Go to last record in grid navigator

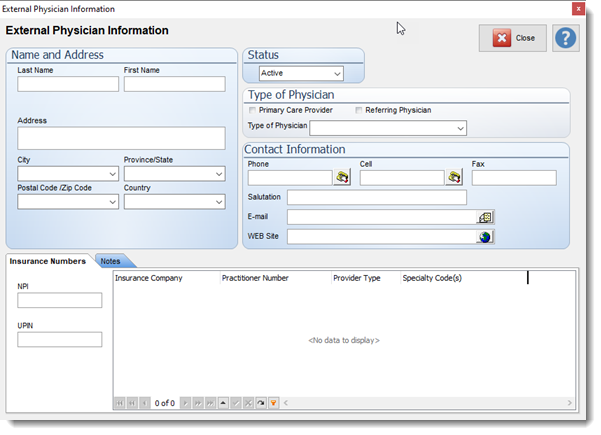210,403
